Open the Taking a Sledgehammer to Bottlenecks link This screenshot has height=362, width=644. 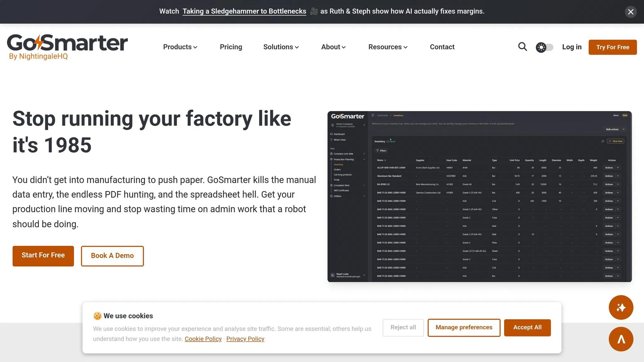tap(244, 11)
